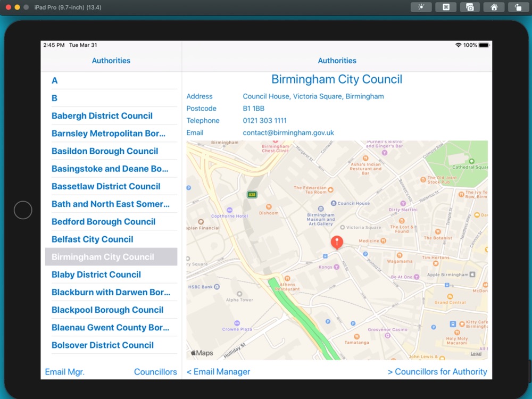
Task: Select Babergh District Council entry
Action: 102,116
